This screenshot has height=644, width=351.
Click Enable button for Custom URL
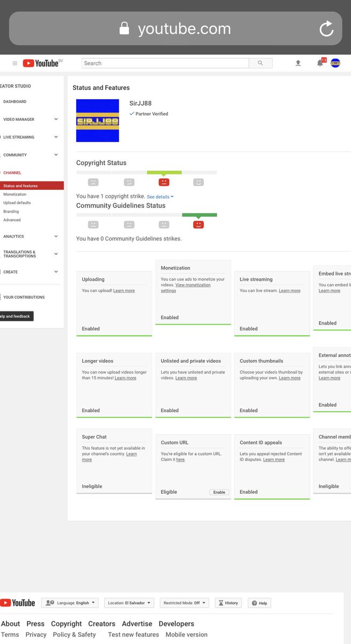pyautogui.click(x=219, y=492)
